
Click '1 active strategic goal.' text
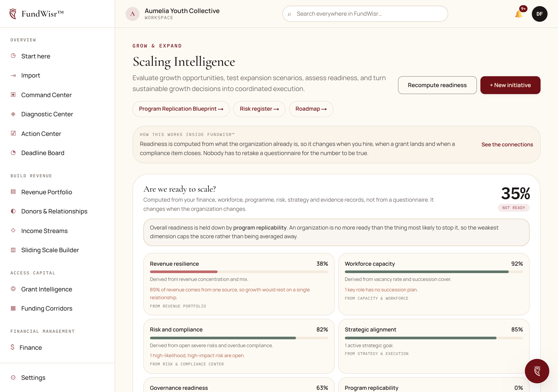point(369,345)
